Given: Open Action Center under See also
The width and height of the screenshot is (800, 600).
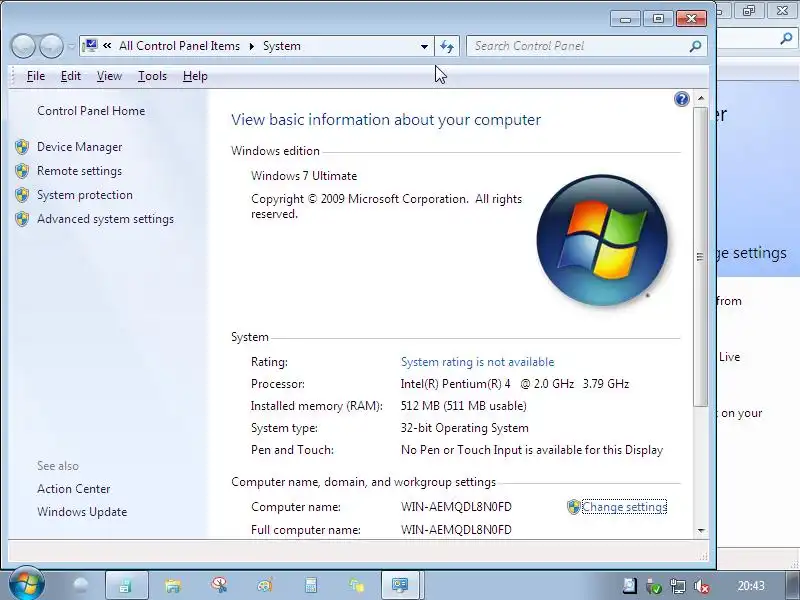Looking at the screenshot, I should pyautogui.click(x=73, y=489).
